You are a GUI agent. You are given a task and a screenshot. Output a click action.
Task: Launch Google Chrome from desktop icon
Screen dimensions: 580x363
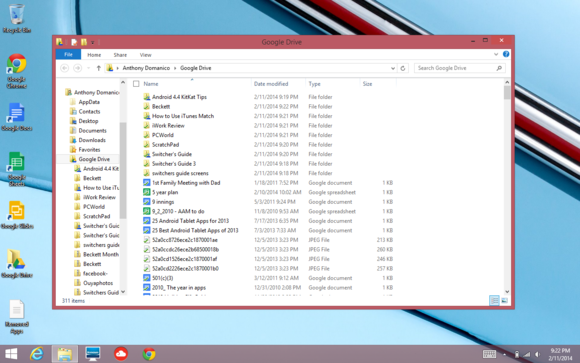(x=17, y=70)
